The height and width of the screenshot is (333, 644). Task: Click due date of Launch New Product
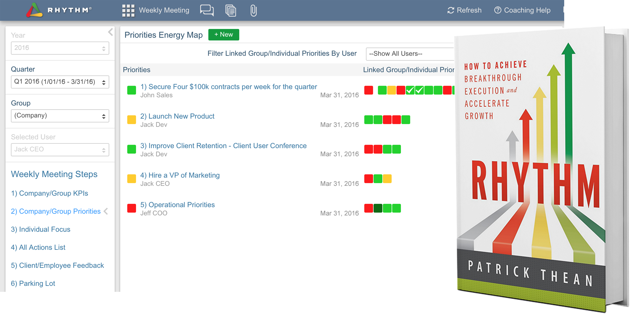click(339, 125)
